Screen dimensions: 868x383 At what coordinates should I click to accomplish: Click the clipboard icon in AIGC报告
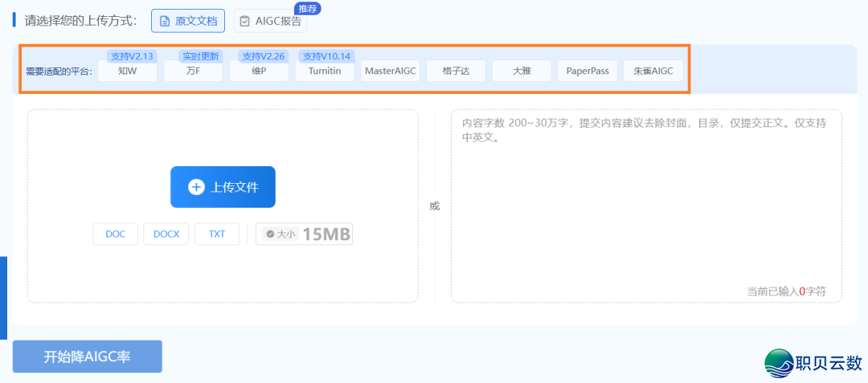click(244, 22)
